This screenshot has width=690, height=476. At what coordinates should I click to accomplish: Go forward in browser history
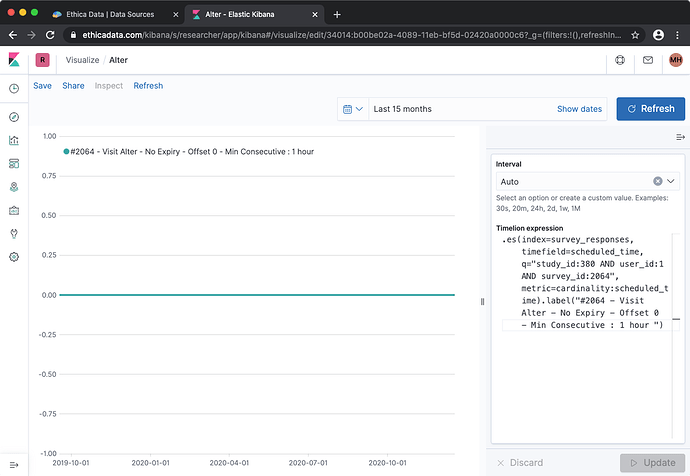(31, 35)
